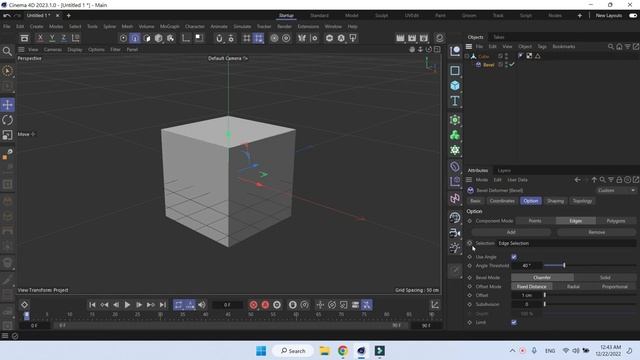Viewport: 640px width, 360px height.
Task: Set Offset Mode to Radial
Action: coord(573,287)
